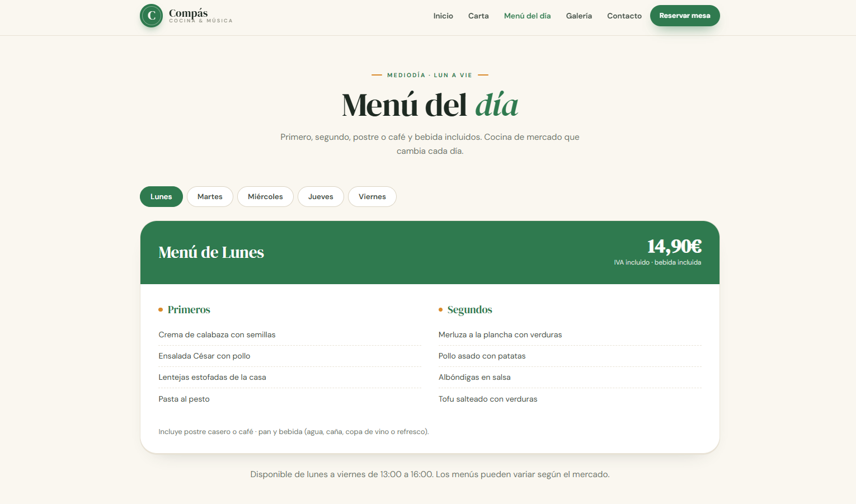Click the 'MEDIODÍA · LUN A VIE' label
The width and height of the screenshot is (856, 504).
(x=430, y=75)
